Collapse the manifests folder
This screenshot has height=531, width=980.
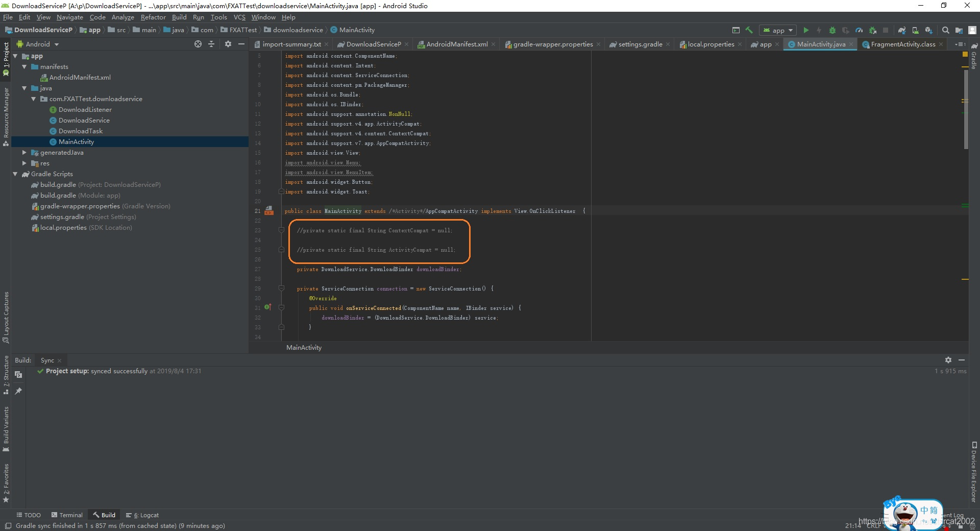(x=24, y=67)
